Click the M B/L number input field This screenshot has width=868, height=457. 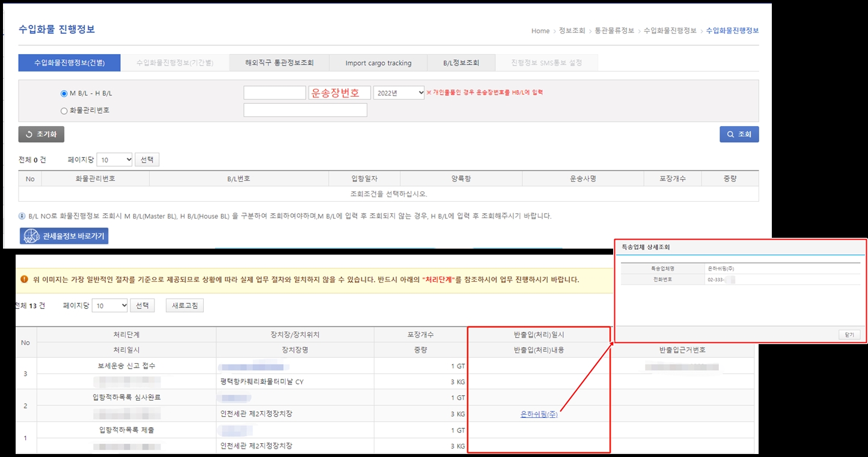(x=275, y=92)
